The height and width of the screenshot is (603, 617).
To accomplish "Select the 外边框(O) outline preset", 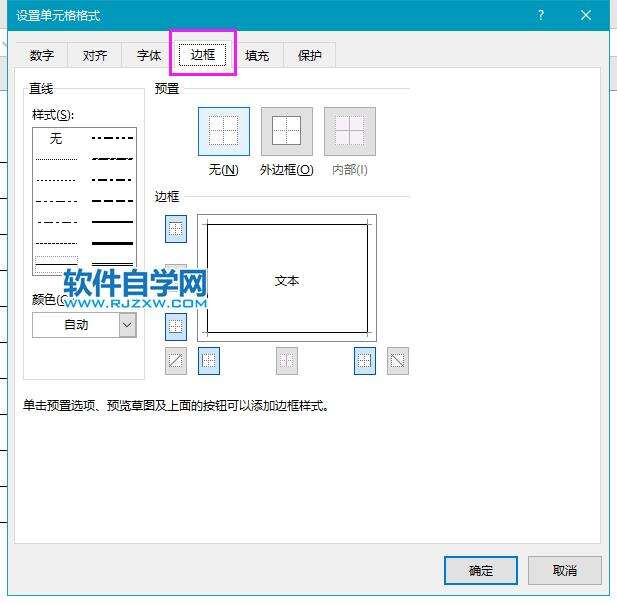I will pyautogui.click(x=286, y=131).
